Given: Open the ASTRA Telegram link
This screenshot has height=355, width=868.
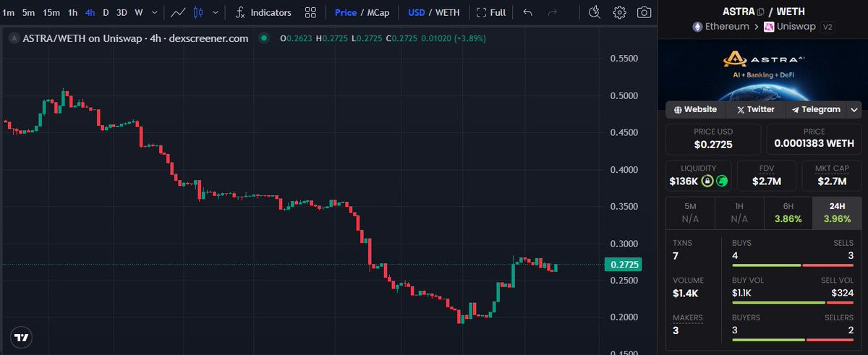Looking at the screenshot, I should pyautogui.click(x=816, y=110).
